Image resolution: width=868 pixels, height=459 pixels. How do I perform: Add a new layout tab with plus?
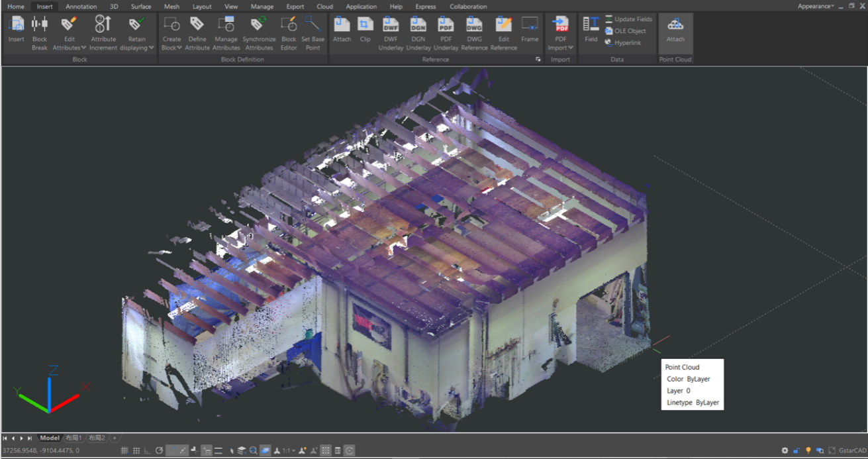pyautogui.click(x=115, y=438)
